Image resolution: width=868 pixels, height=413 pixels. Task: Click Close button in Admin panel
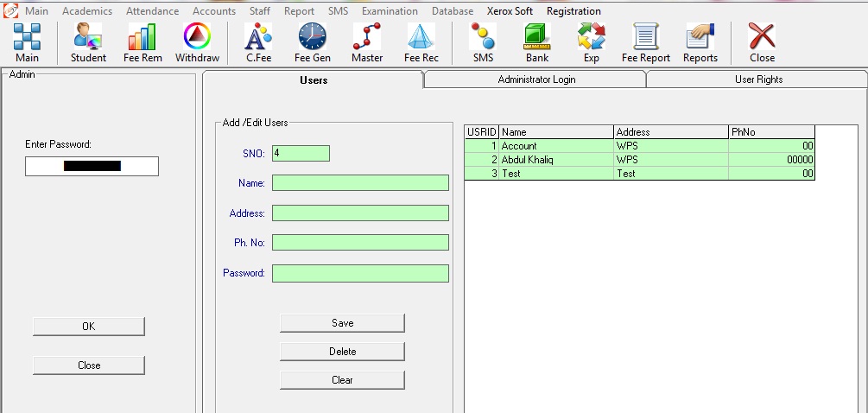click(x=89, y=365)
